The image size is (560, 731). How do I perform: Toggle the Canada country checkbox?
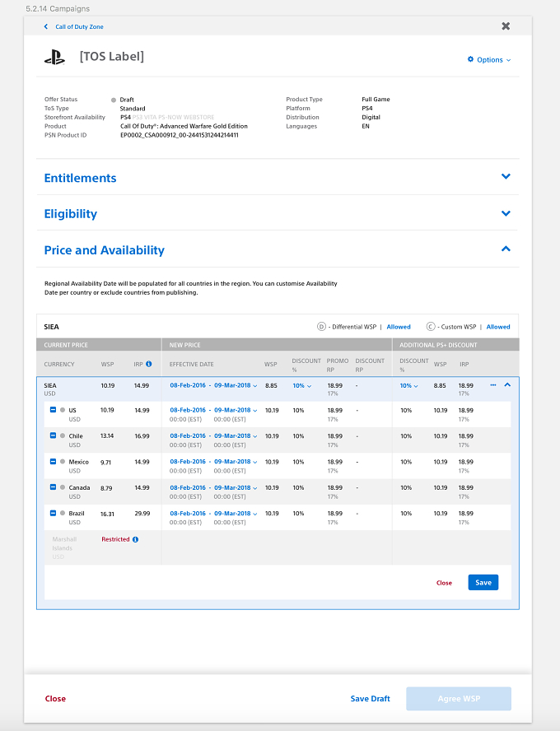pos(54,487)
